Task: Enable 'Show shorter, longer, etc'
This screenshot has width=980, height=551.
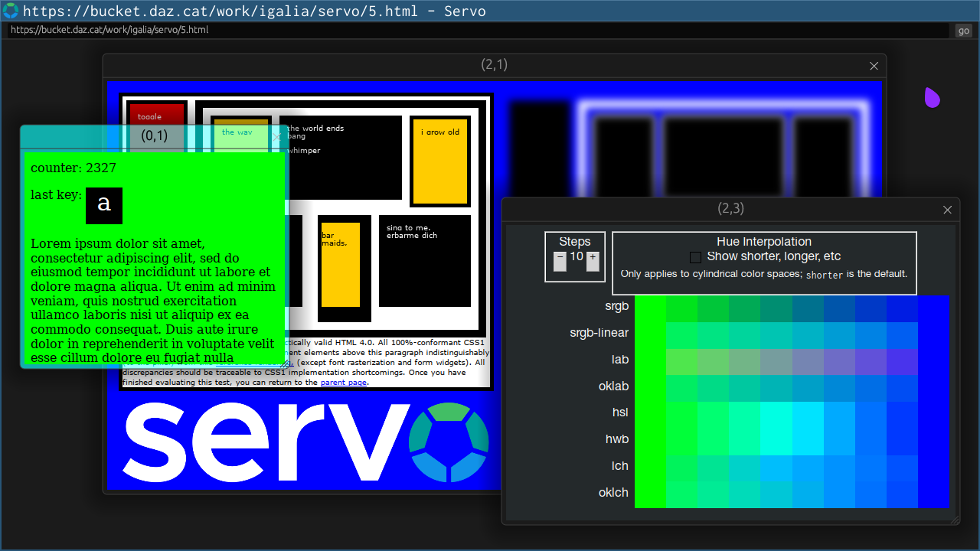Action: click(x=695, y=256)
